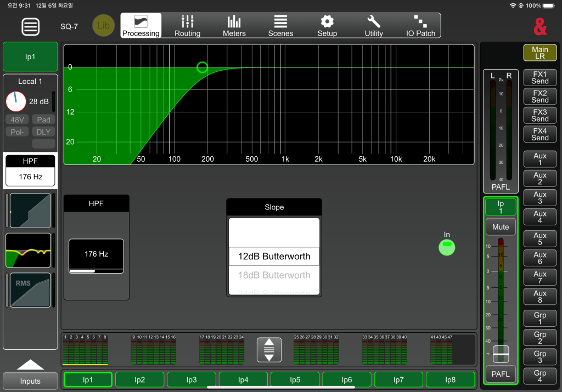Open the RMS compressor thumbnail
562x392 pixels.
tap(30, 290)
